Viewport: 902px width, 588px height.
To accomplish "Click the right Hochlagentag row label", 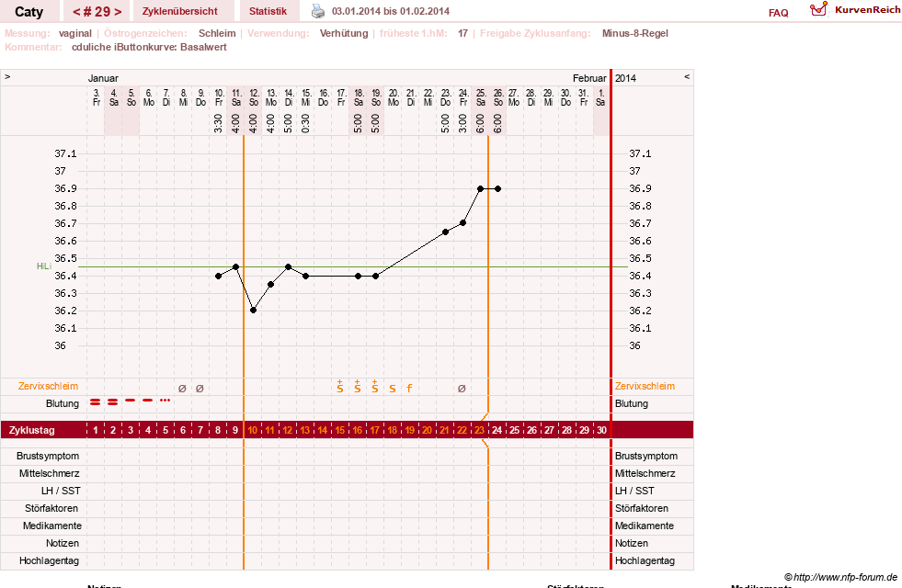I will tap(645, 560).
